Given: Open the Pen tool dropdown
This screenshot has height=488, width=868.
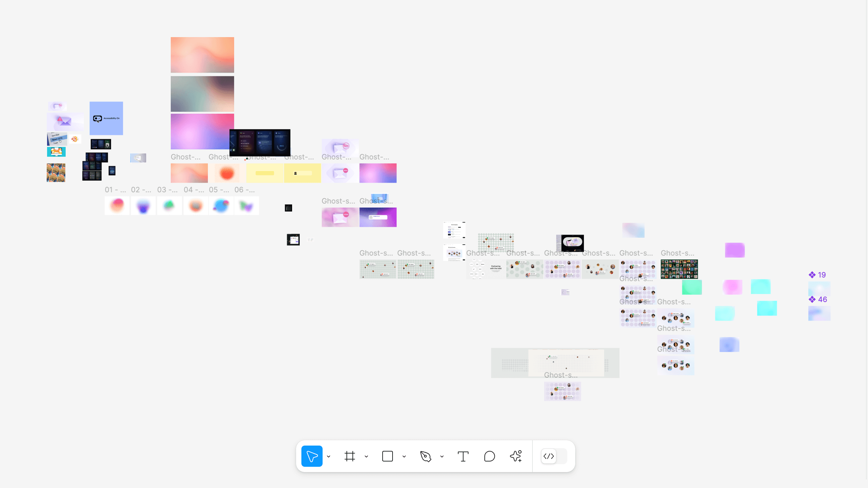Looking at the screenshot, I should pos(442,456).
